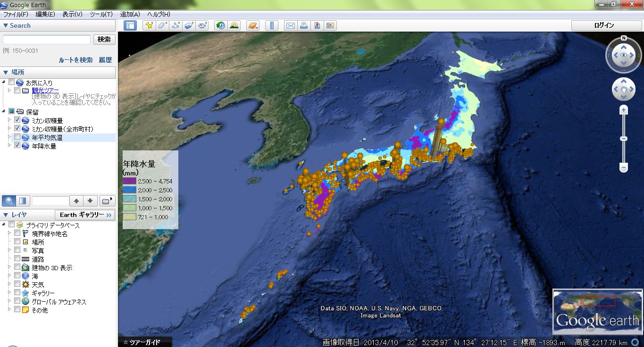The image size is (644, 347).
Task: Click the overview map thumbnail
Action: coord(597,311)
